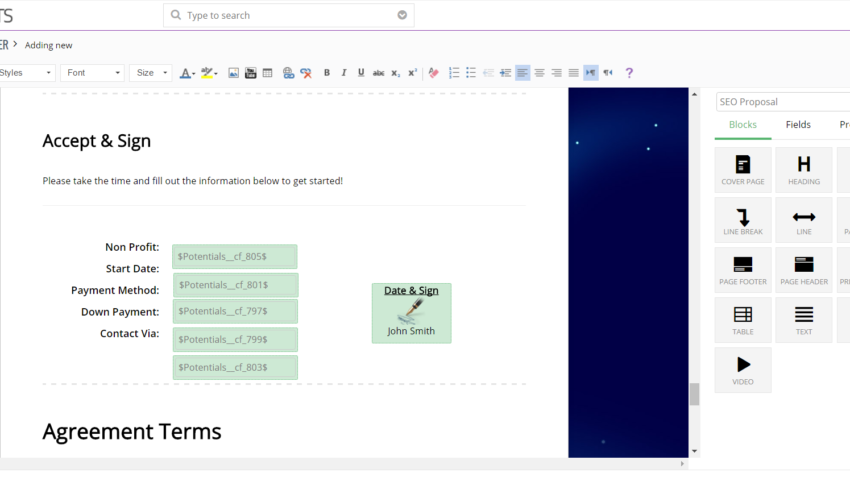Open the text color picker

[x=187, y=73]
